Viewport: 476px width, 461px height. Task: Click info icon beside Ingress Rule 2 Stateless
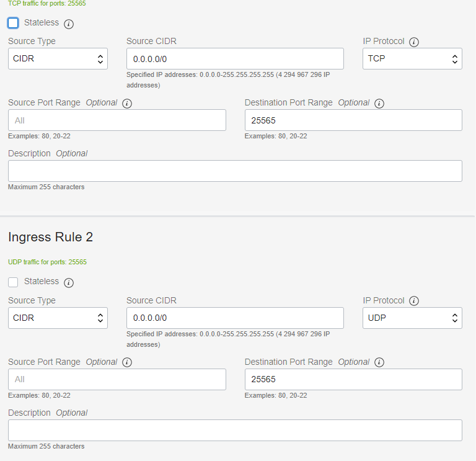[69, 282]
